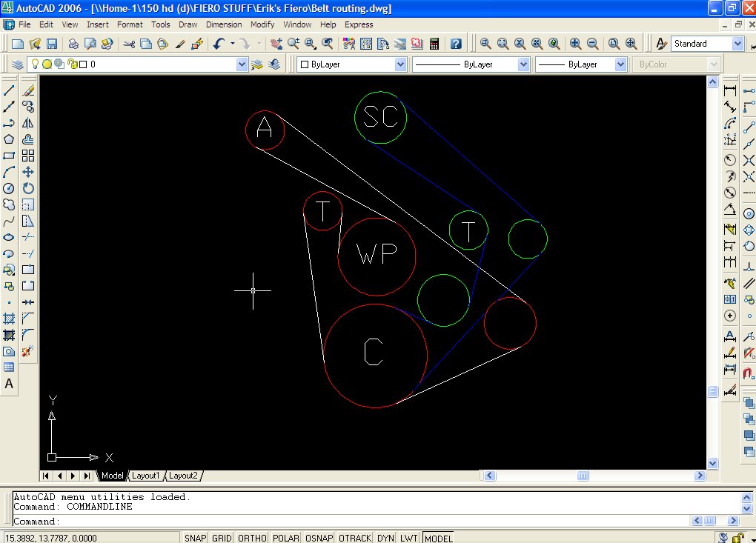
Task: Switch to the Model tab
Action: pos(113,476)
